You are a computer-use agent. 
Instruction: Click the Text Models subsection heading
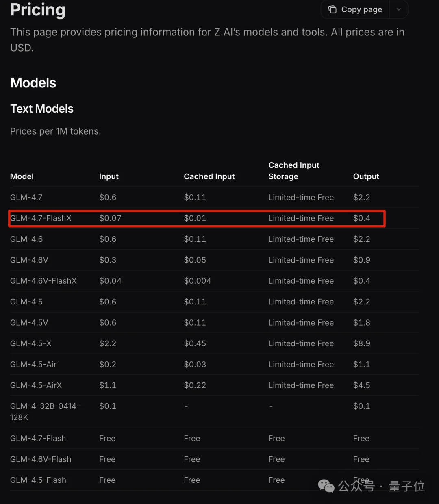pos(41,109)
